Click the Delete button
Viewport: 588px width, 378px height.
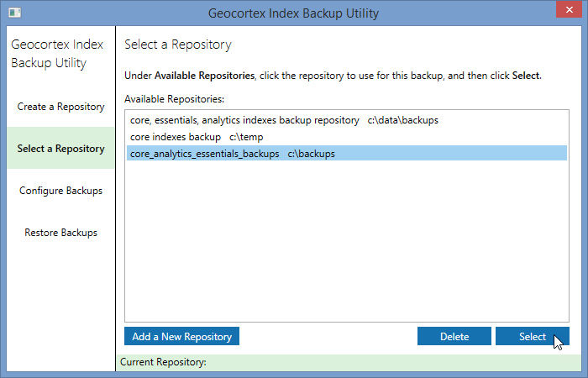click(x=454, y=336)
